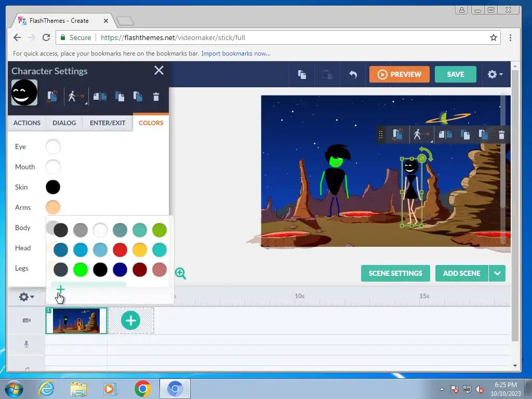This screenshot has height=399, width=532.
Task: Pick the dark maroon palette color
Action: (x=139, y=270)
